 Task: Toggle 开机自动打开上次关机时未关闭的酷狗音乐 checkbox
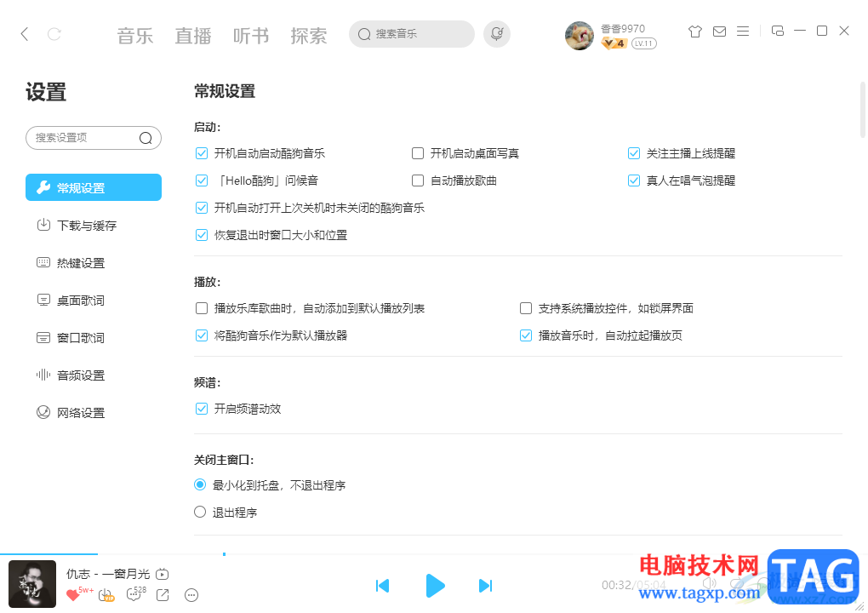[202, 208]
